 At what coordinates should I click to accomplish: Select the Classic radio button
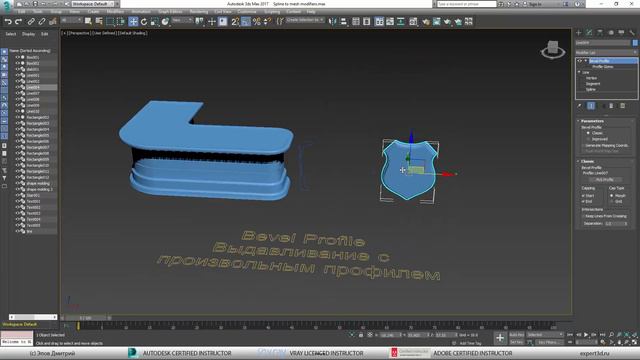588,133
